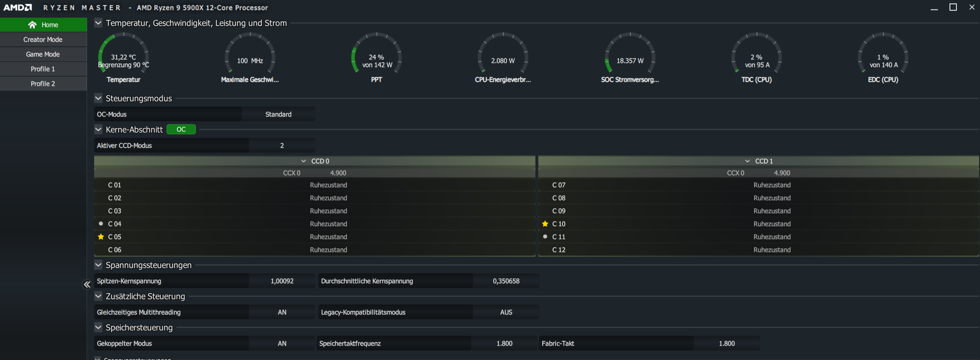The image size is (980, 360).
Task: Click the OC-Modus label
Action: point(112,114)
